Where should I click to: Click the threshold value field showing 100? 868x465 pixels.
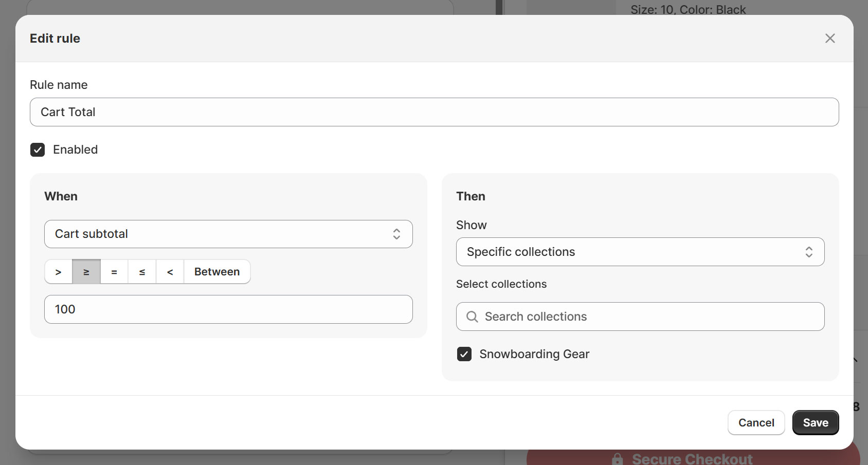click(x=228, y=309)
